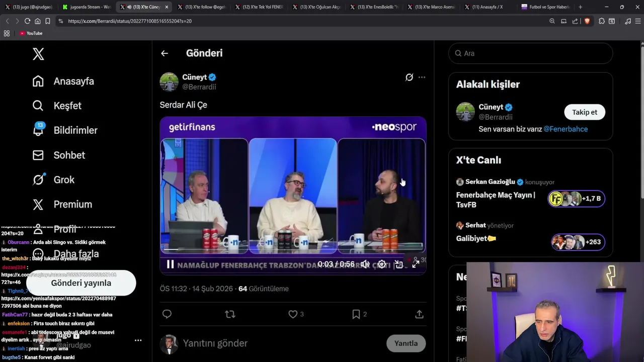Enable picture-in-picture for the video
The width and height of the screenshot is (644, 362).
[x=398, y=264]
